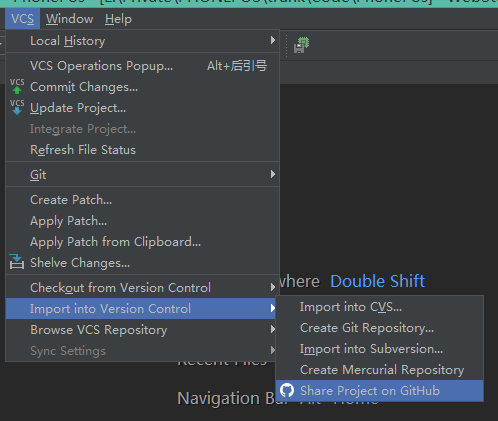This screenshot has height=421, width=498.
Task: Select Create Patch menu item
Action: point(142,200)
